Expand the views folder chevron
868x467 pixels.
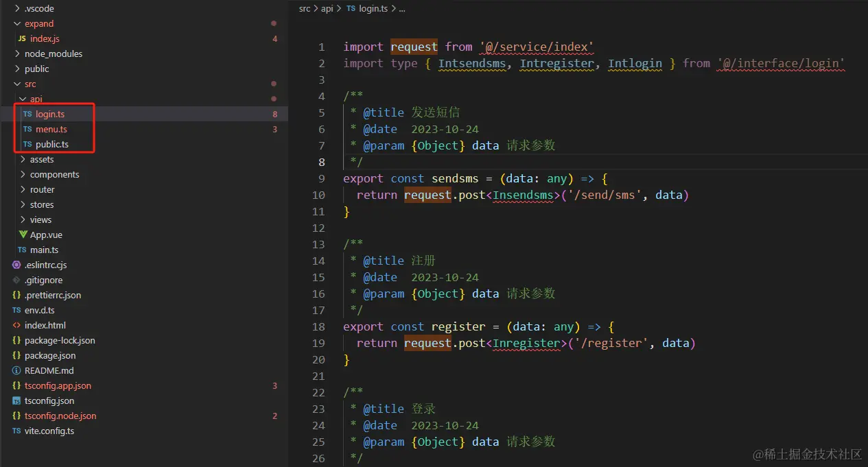[x=23, y=220]
